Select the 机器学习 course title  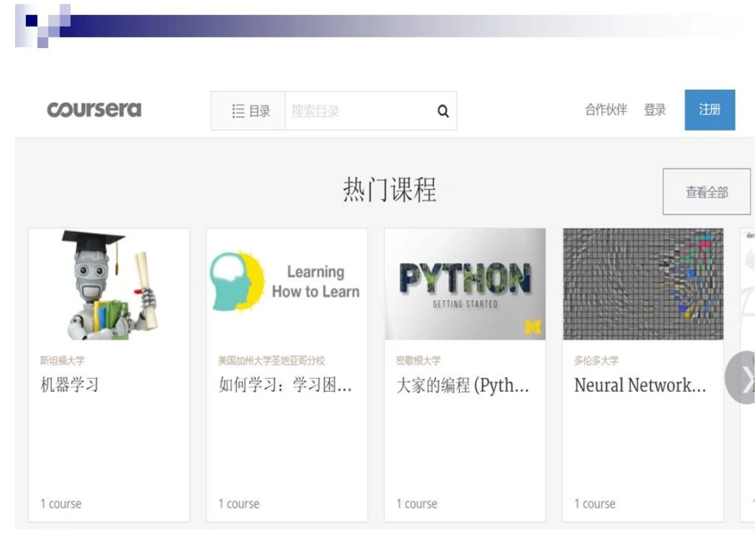(70, 385)
